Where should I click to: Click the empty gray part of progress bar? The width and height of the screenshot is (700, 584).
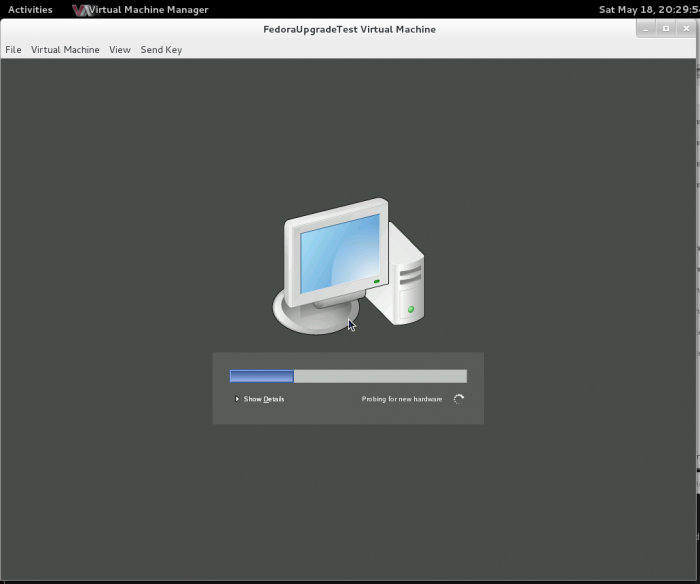pyautogui.click(x=380, y=377)
